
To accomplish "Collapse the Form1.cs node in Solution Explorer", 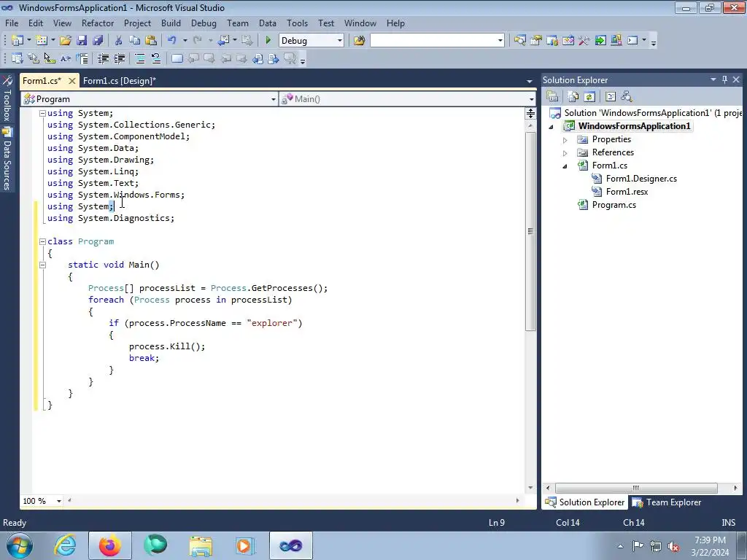I will click(x=565, y=166).
